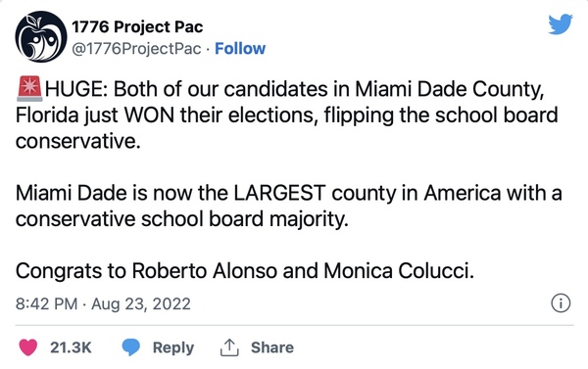
Task: Click the Share text label
Action: point(272,347)
